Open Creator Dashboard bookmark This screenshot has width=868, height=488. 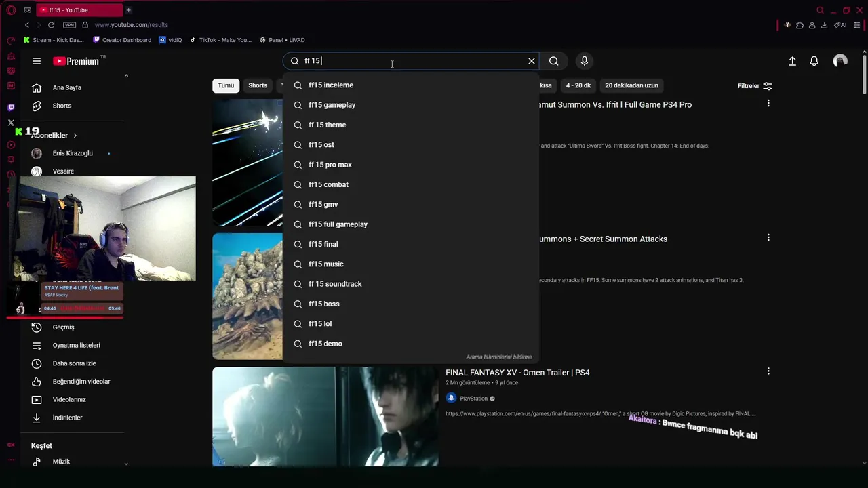(122, 40)
